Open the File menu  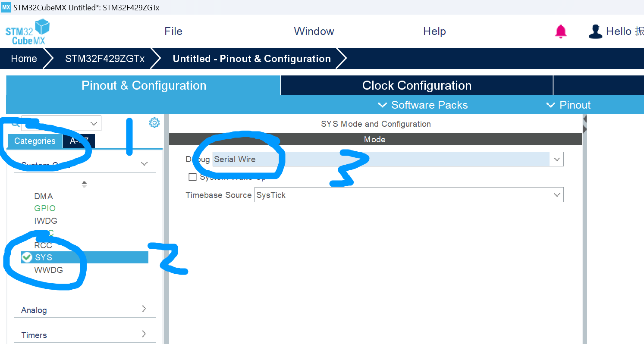point(173,31)
